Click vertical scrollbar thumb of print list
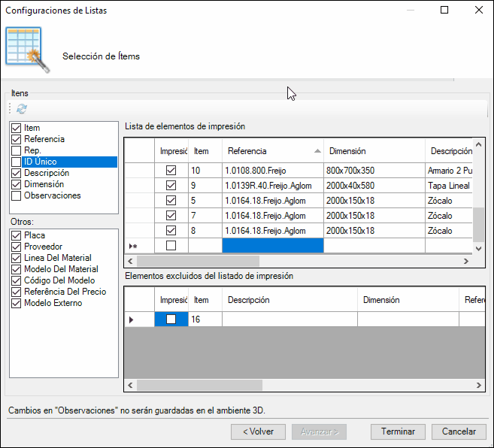This screenshot has width=494, height=448. (478, 225)
